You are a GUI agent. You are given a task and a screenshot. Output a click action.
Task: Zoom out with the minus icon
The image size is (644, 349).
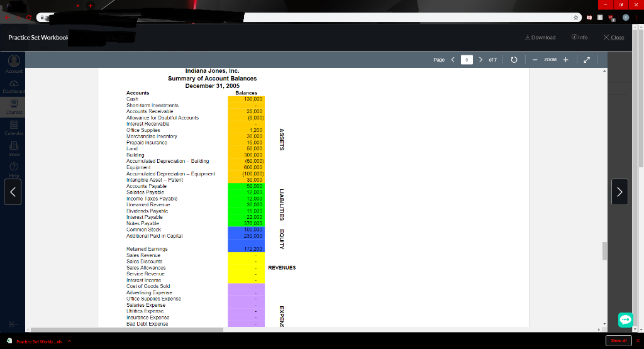coord(535,60)
